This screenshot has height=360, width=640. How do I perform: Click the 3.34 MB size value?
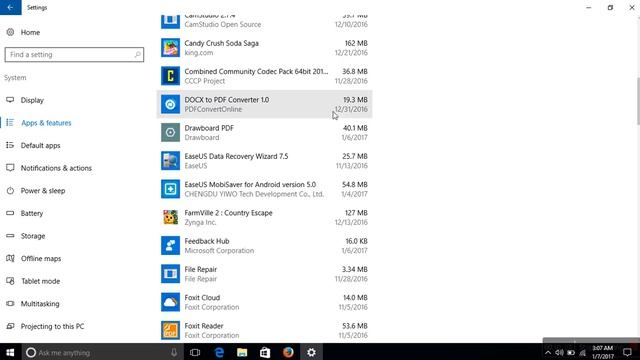point(354,269)
